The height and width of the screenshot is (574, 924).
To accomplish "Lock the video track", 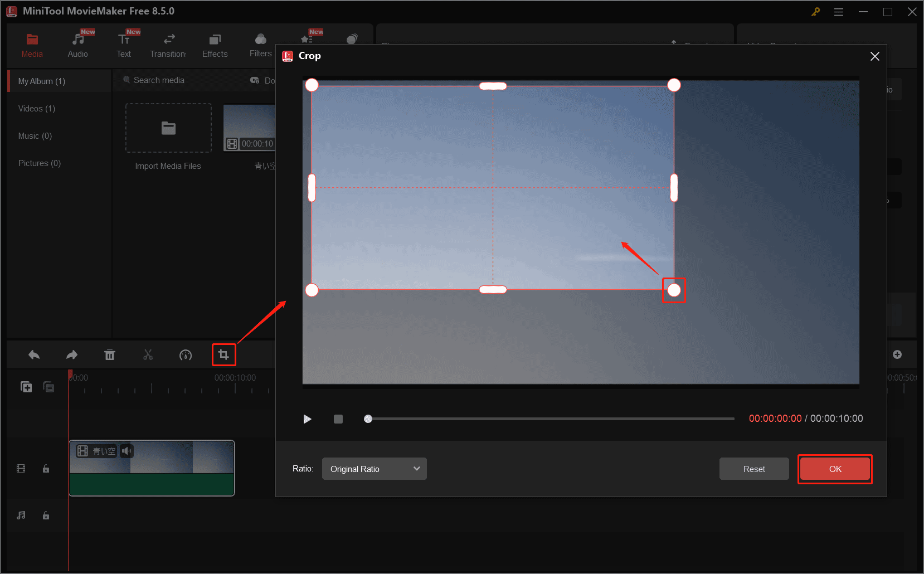I will (46, 468).
